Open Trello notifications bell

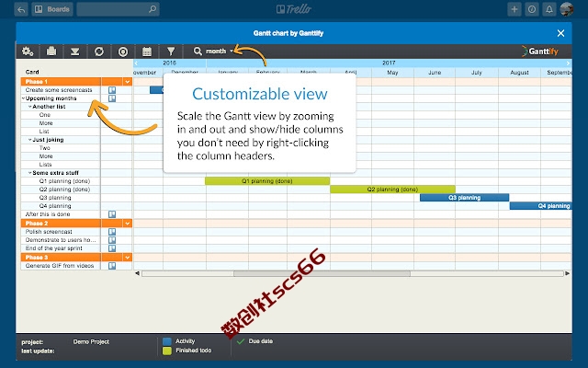[549, 9]
